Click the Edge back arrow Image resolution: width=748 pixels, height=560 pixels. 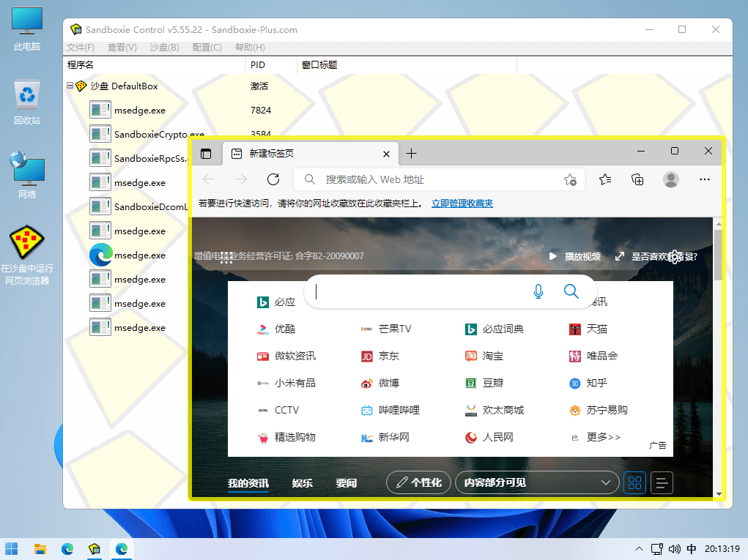(x=209, y=179)
